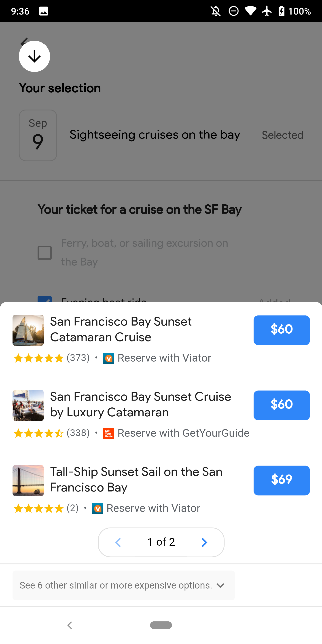Tap the Viator logo on Tall-Ship listing
The width and height of the screenshot is (322, 644).
98,508
